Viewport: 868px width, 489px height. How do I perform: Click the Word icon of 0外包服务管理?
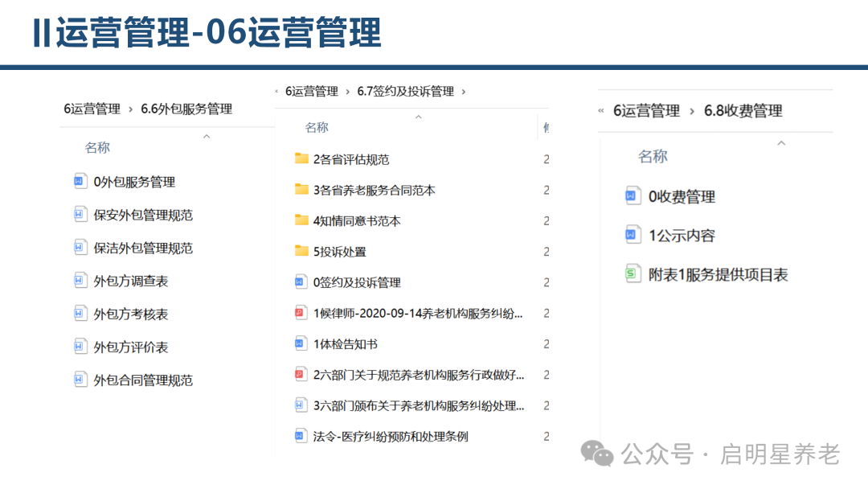pos(80,181)
